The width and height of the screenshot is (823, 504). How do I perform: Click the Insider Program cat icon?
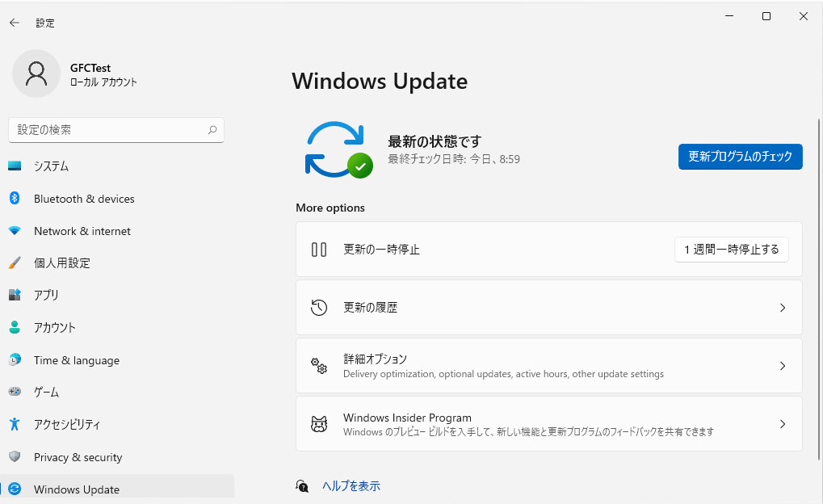[x=318, y=424]
